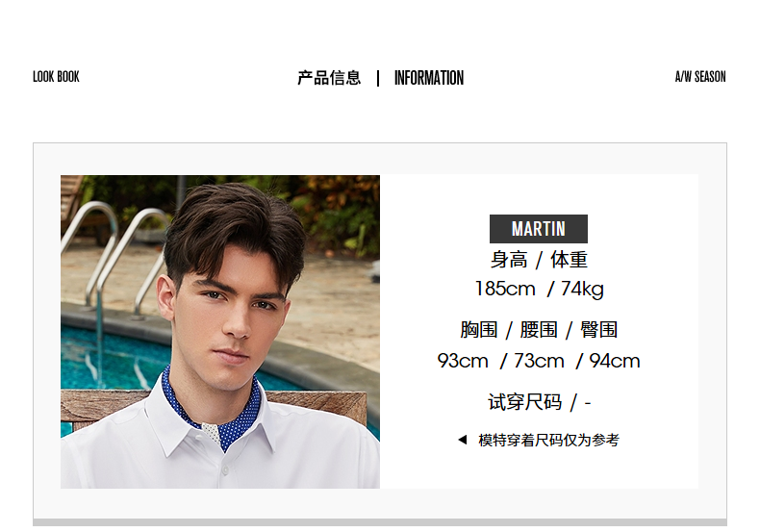Image resolution: width=760 pixels, height=532 pixels.
Task: Click the gray bar below the card
Action: [x=380, y=522]
